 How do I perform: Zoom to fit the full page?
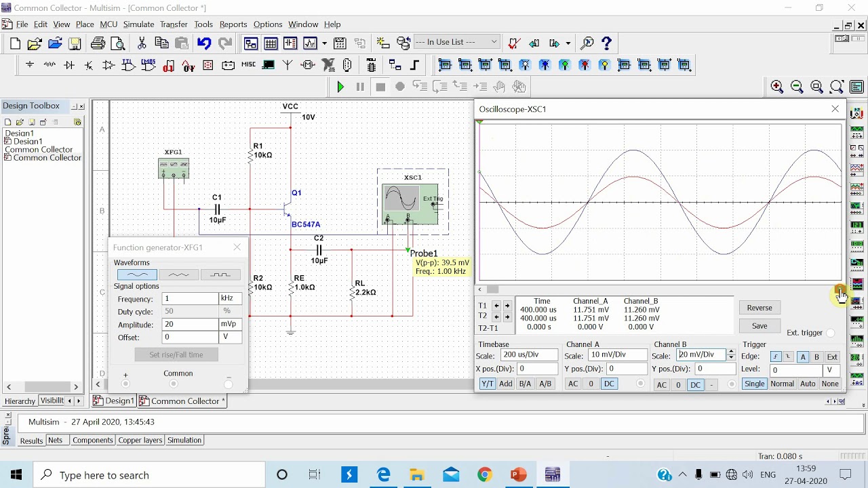(837, 87)
